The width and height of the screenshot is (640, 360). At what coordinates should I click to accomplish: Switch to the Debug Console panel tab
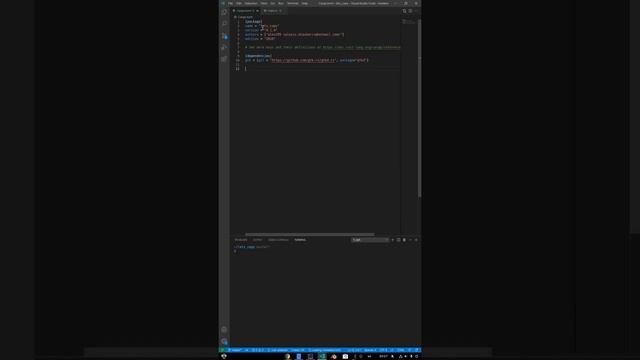pos(278,240)
